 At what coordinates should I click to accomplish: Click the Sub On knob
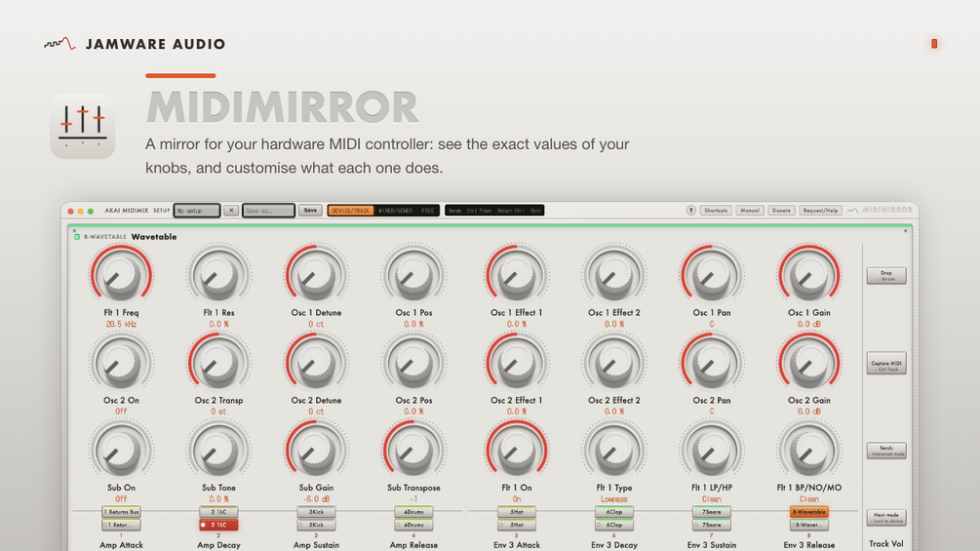121,451
